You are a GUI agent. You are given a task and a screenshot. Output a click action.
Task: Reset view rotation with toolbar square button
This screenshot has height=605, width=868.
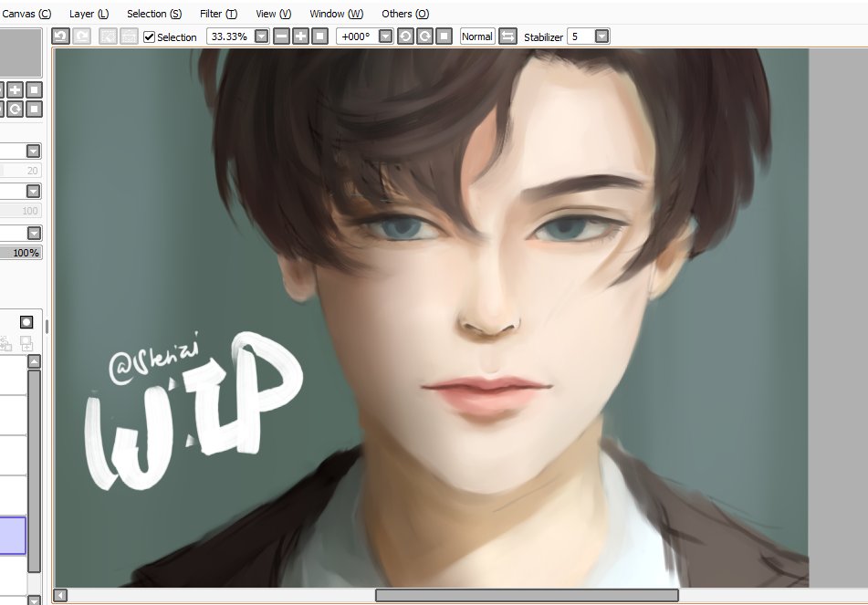444,37
